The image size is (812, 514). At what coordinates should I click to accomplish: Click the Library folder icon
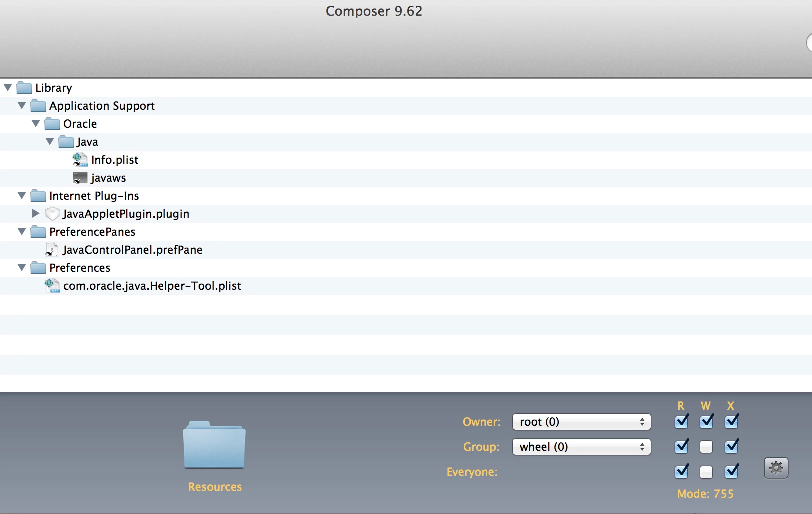click(x=24, y=88)
